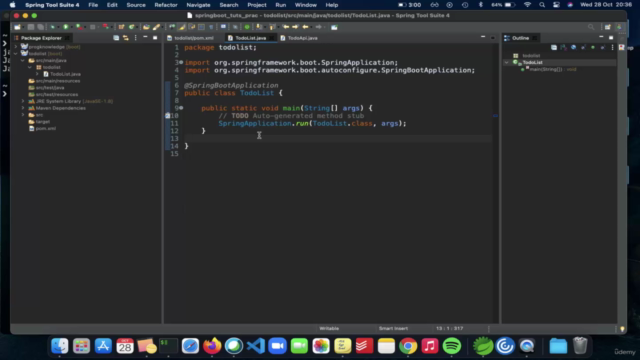Fold the main method at line 9
The width and height of the screenshot is (640, 360).
[181, 108]
